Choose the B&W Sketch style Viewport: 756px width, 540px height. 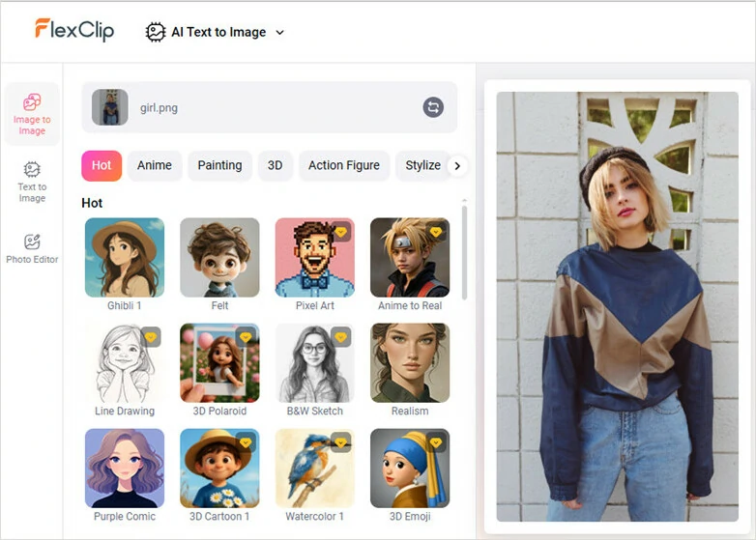[314, 362]
